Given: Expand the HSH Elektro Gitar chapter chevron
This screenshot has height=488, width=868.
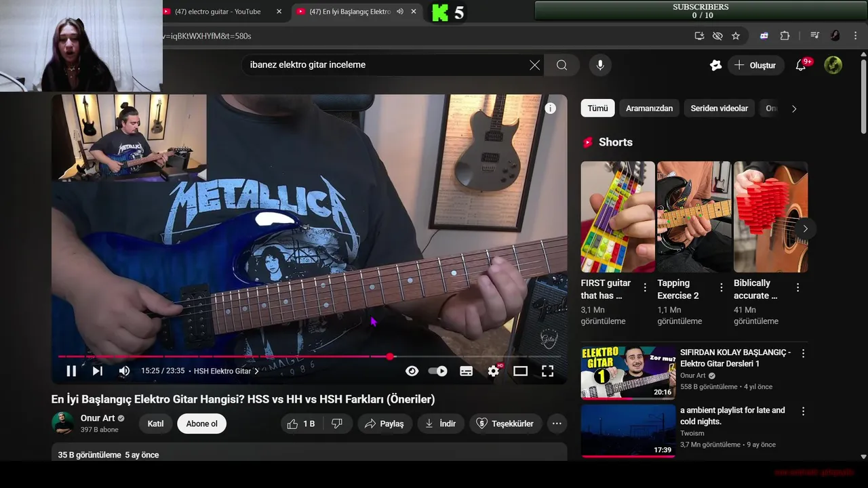Looking at the screenshot, I should (x=256, y=371).
